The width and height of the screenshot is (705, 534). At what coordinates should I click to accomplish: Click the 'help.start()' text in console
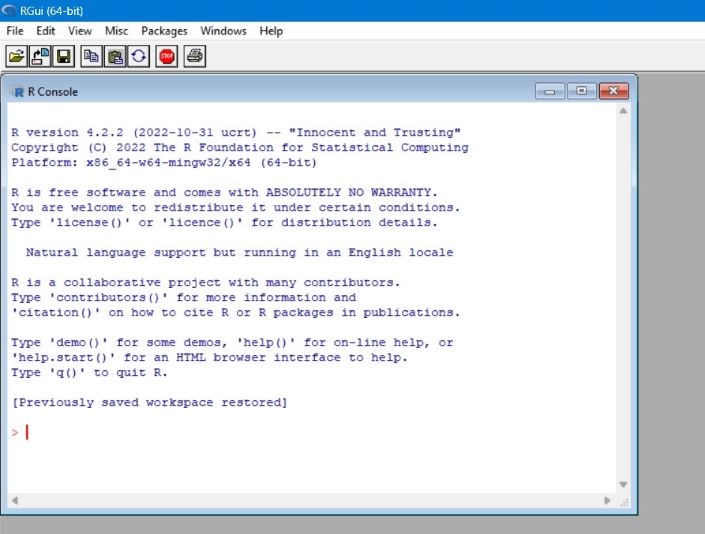point(63,357)
